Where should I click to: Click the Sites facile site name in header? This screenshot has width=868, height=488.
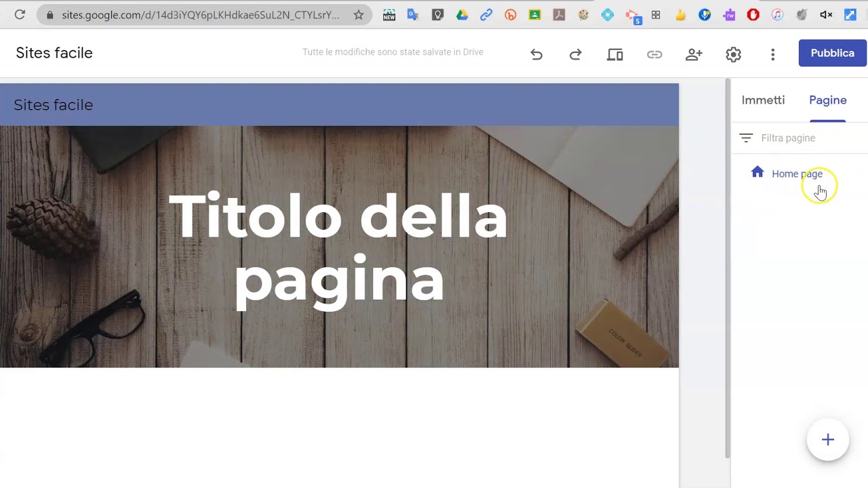(x=54, y=105)
